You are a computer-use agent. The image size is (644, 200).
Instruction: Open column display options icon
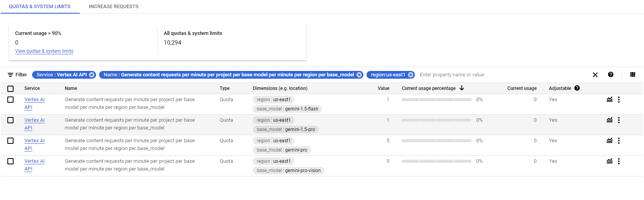tap(633, 74)
